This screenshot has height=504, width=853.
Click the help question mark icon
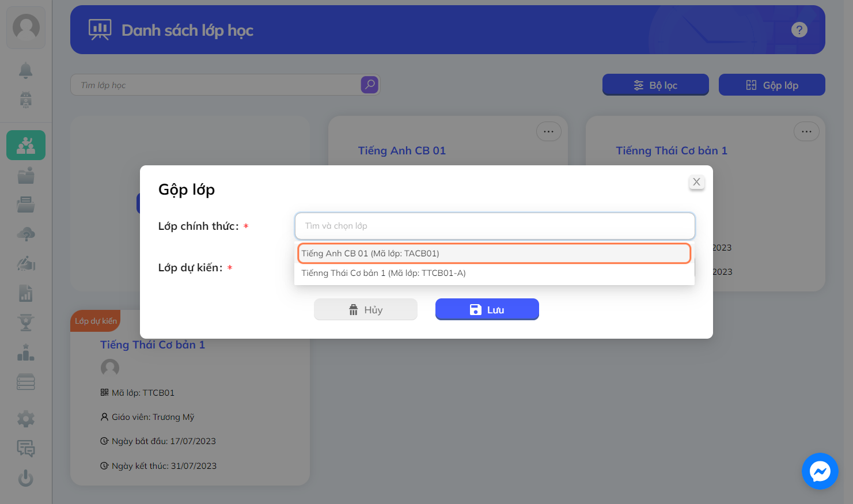(x=799, y=30)
